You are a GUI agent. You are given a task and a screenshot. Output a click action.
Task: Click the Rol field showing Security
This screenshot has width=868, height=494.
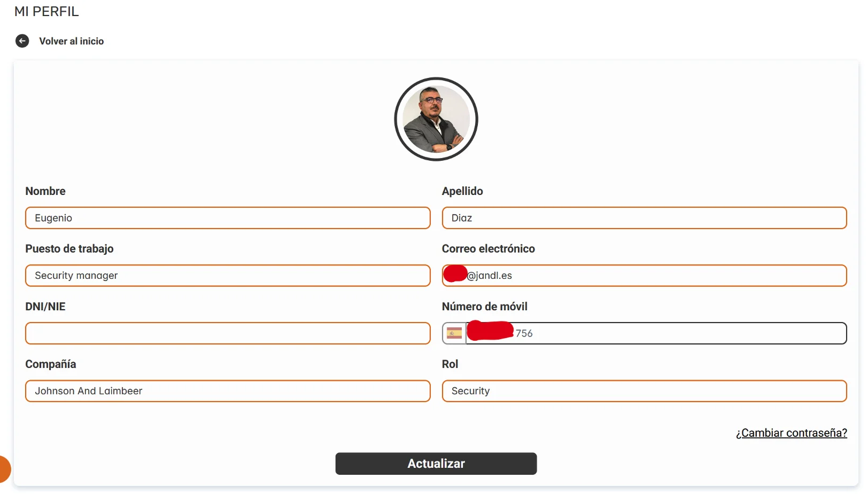click(x=645, y=391)
